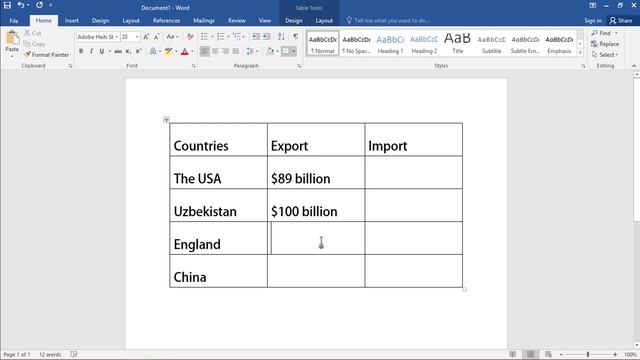Cut the selected content

click(33, 33)
